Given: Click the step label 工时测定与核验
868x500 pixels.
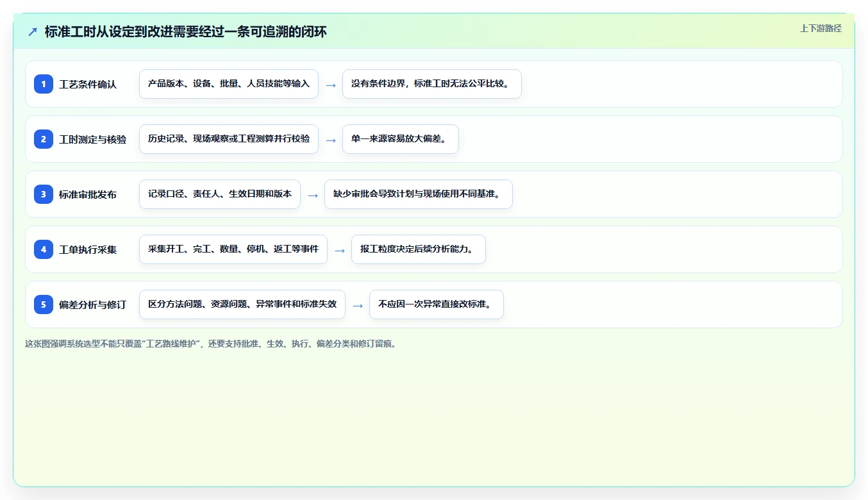Looking at the screenshot, I should [x=92, y=140].
